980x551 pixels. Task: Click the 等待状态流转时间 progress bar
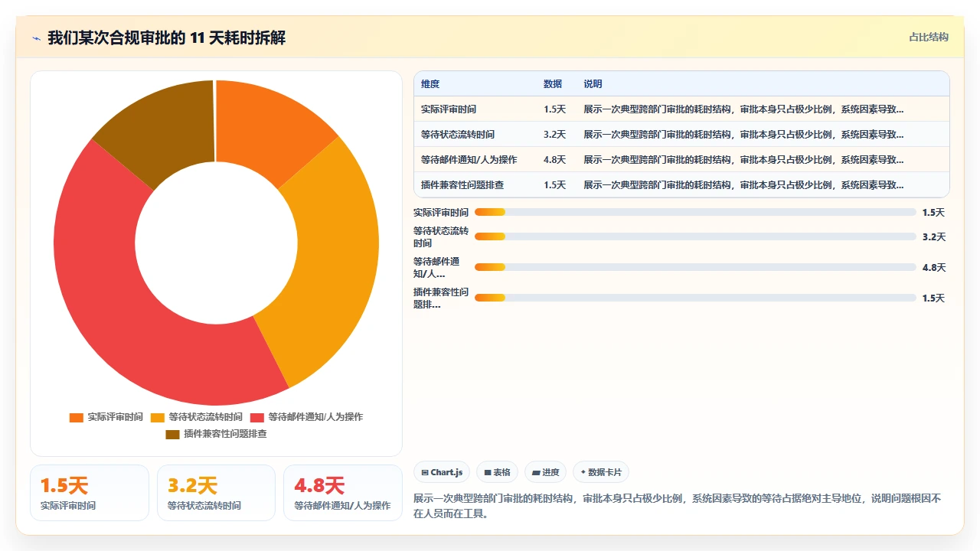695,236
